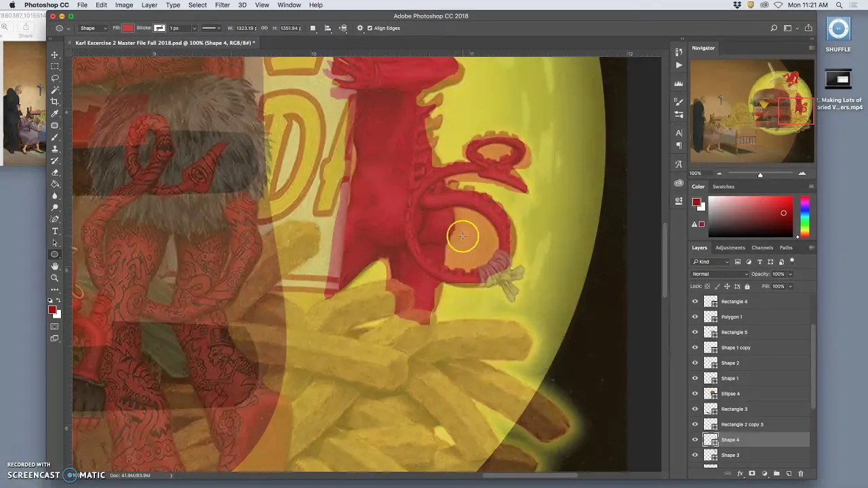Open the Shape tool mode dropdown
The width and height of the screenshot is (868, 488).
[x=94, y=28]
